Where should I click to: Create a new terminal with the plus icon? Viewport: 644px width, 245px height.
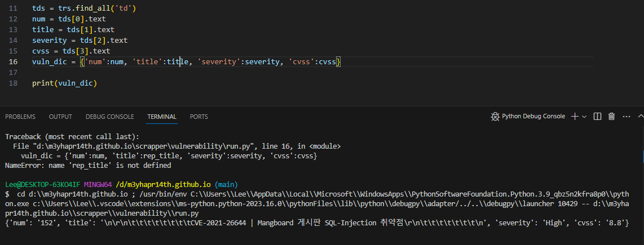point(575,117)
